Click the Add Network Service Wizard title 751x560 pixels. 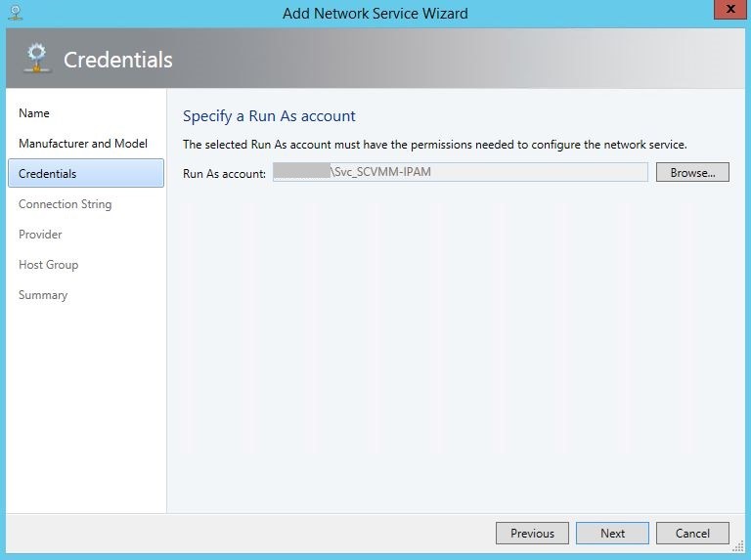375,14
